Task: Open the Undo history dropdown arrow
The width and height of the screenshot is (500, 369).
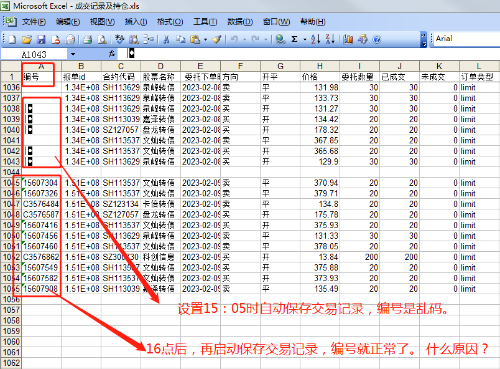Action: [x=245, y=40]
